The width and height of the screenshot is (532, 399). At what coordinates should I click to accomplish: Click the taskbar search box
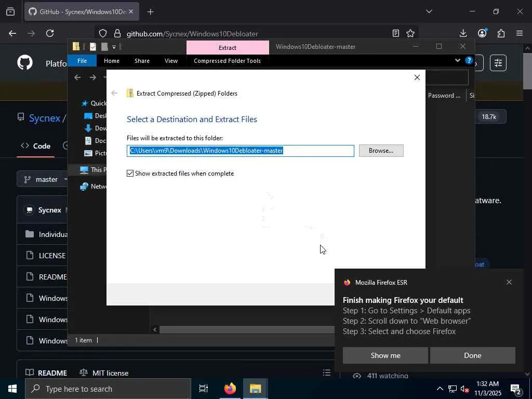pos(108,389)
